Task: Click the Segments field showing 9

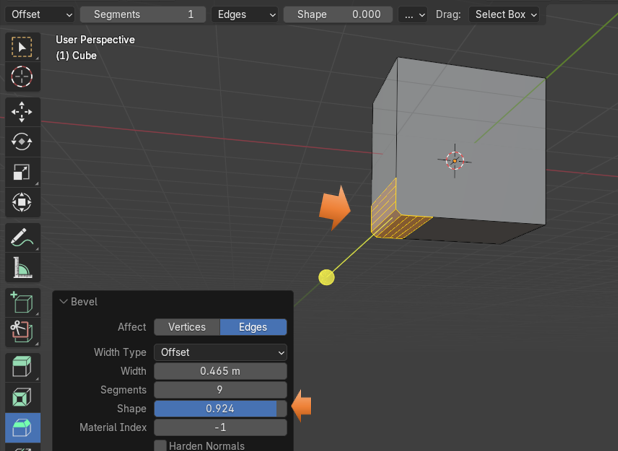Action: coord(220,390)
